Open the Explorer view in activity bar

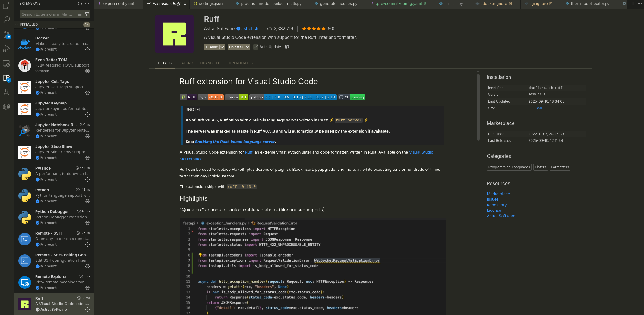click(x=6, y=5)
